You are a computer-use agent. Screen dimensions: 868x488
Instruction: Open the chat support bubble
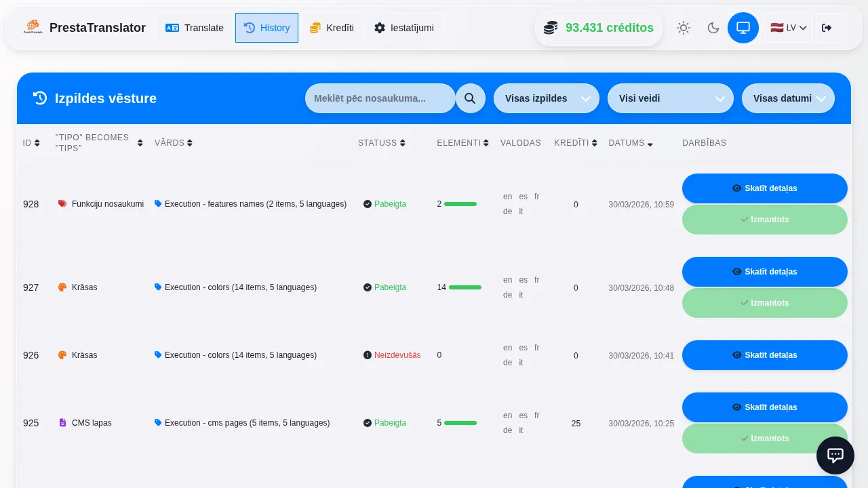point(835,455)
